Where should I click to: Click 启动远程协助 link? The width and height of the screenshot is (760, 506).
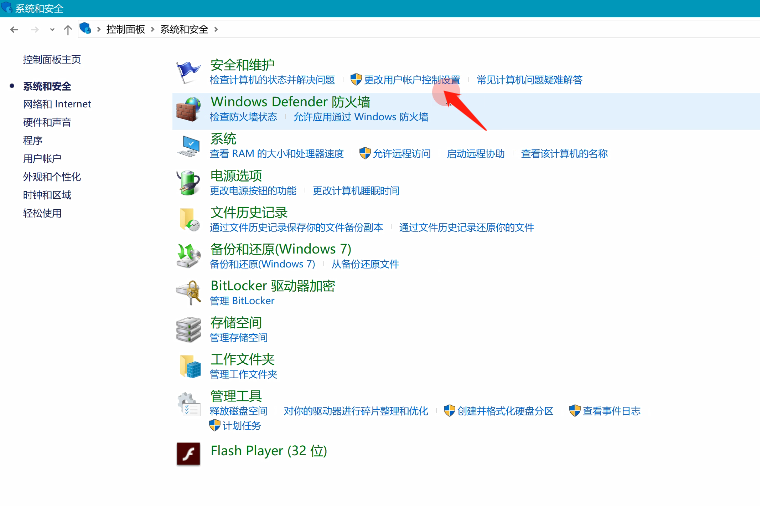point(475,154)
